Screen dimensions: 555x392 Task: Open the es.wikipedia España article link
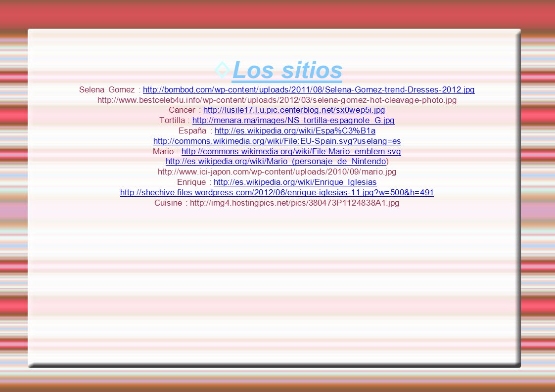[x=295, y=131]
